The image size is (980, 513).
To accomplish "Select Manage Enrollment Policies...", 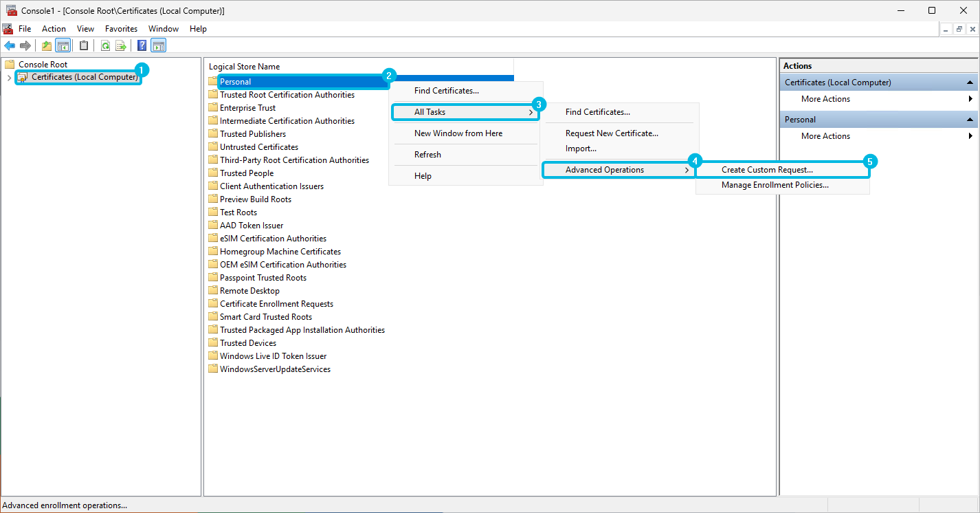I will pyautogui.click(x=783, y=185).
